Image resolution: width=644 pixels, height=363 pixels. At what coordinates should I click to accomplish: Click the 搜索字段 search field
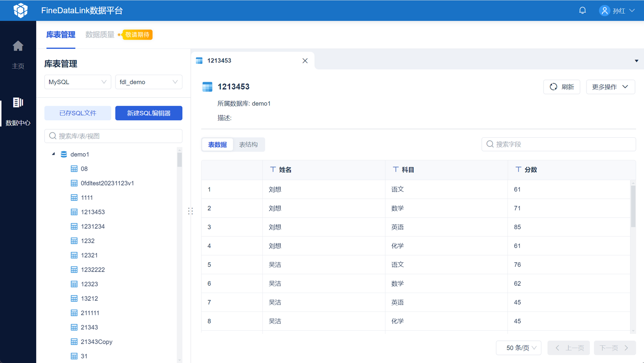pyautogui.click(x=559, y=144)
